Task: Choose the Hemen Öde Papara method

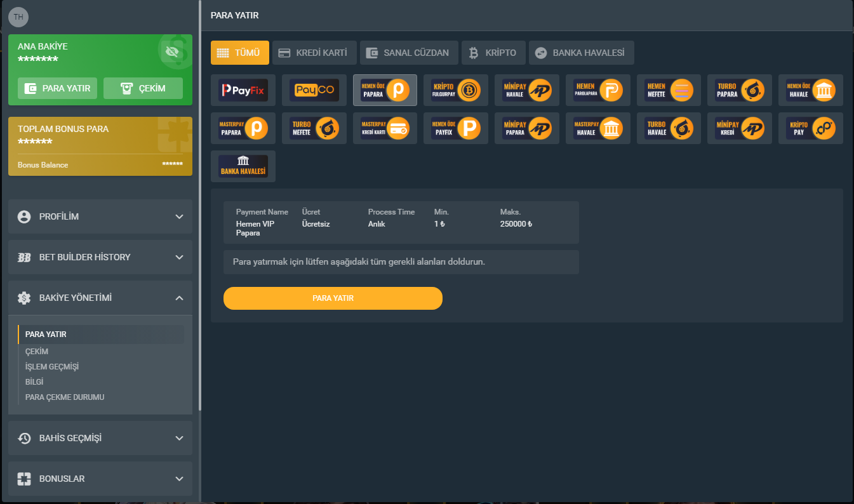Action: pos(385,90)
